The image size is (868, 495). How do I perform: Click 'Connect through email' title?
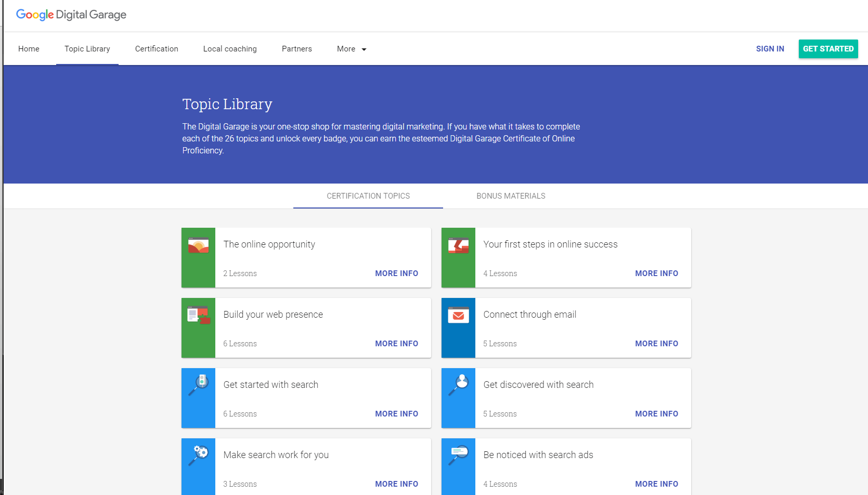(529, 315)
